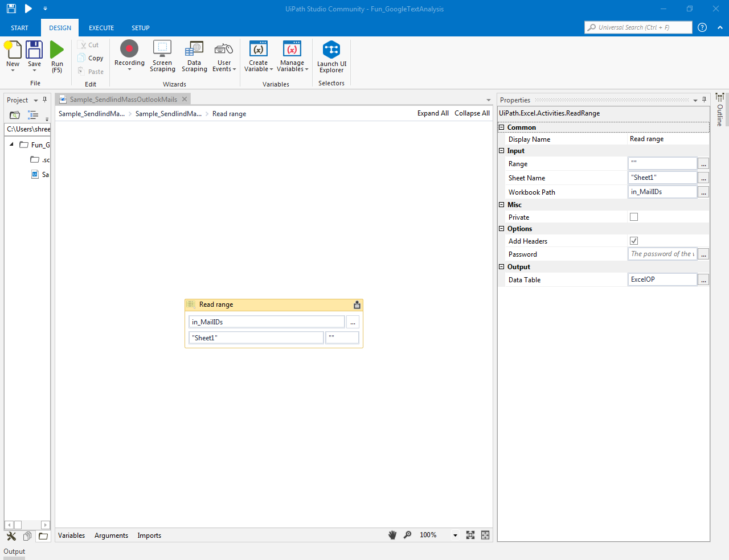Image resolution: width=729 pixels, height=560 pixels.
Task: Click ellipsis button for Sheet Name property
Action: point(704,178)
